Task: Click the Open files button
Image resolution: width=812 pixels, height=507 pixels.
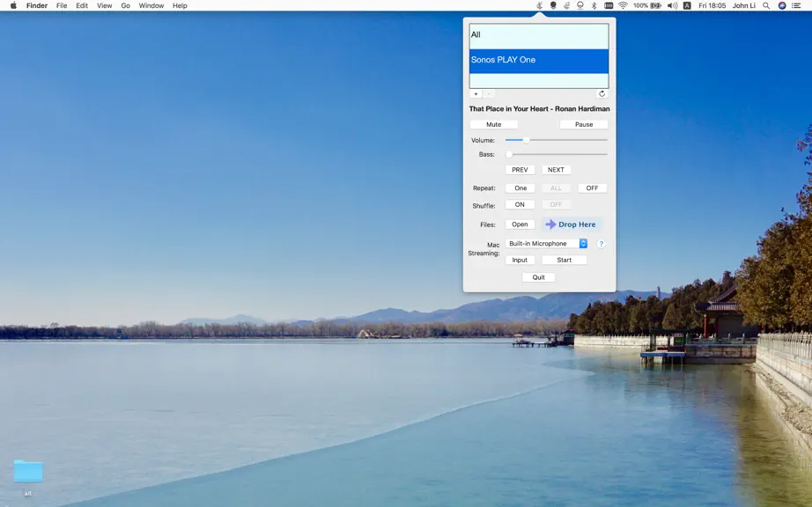Action: (x=520, y=224)
